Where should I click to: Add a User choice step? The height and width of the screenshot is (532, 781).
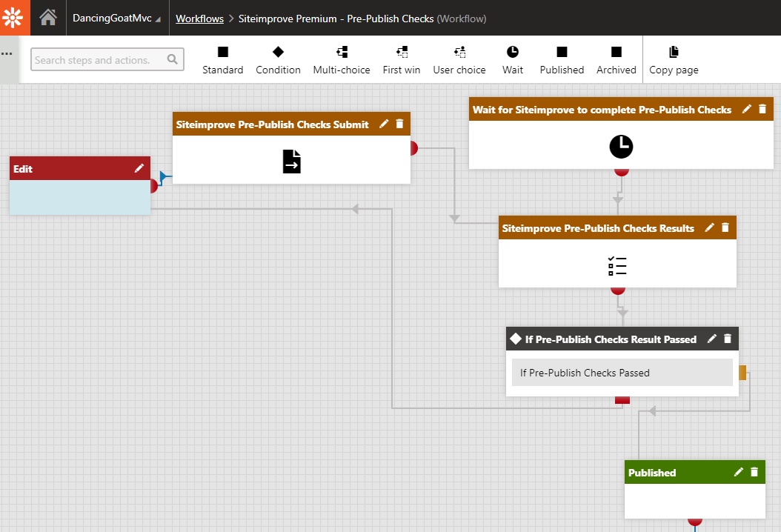click(459, 60)
